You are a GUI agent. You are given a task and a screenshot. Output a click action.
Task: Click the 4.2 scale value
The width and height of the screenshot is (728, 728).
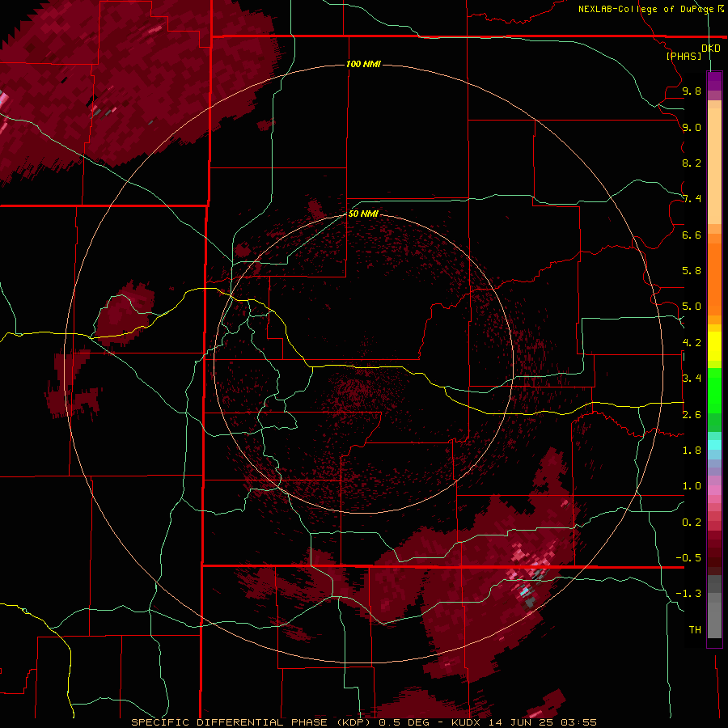(692, 343)
